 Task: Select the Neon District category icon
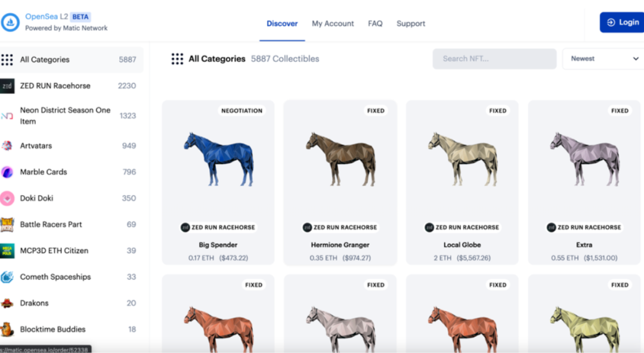pyautogui.click(x=7, y=116)
